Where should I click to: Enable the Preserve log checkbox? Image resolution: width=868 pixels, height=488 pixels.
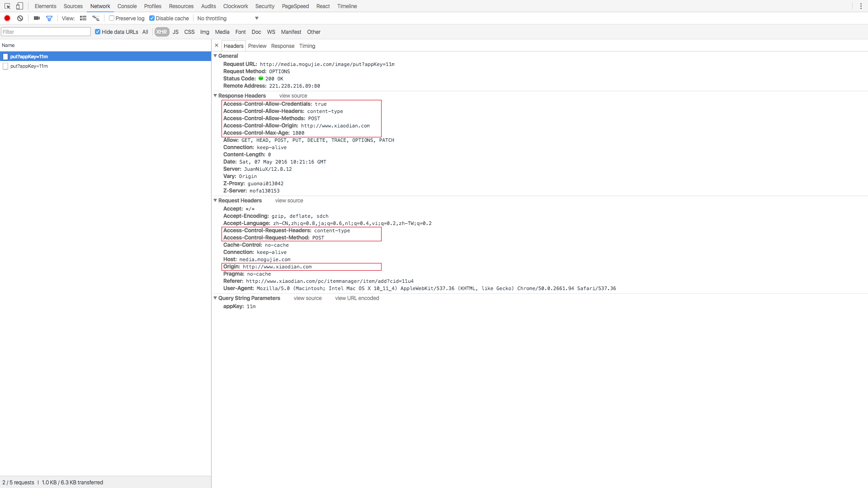[112, 19]
